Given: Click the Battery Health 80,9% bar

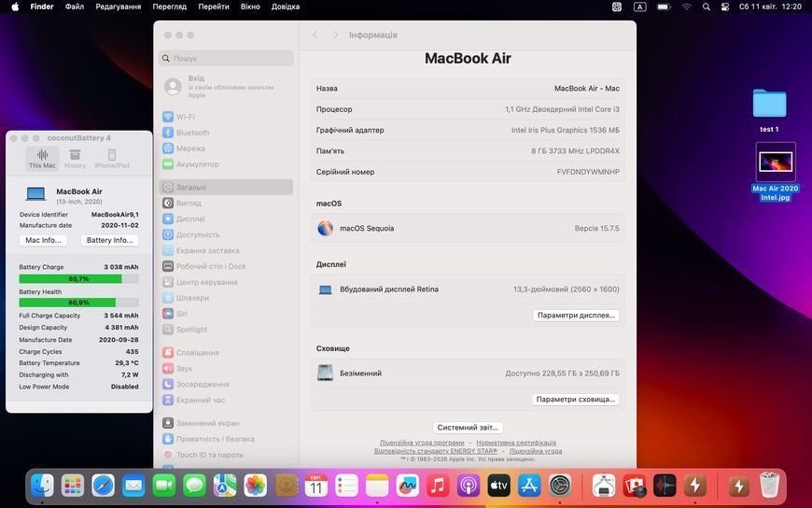Looking at the screenshot, I should pyautogui.click(x=78, y=303).
